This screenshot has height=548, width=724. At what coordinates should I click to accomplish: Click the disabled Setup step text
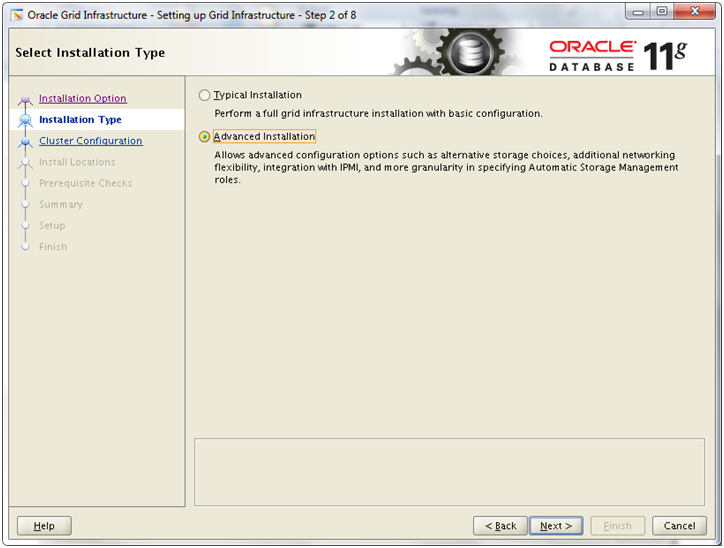[52, 226]
